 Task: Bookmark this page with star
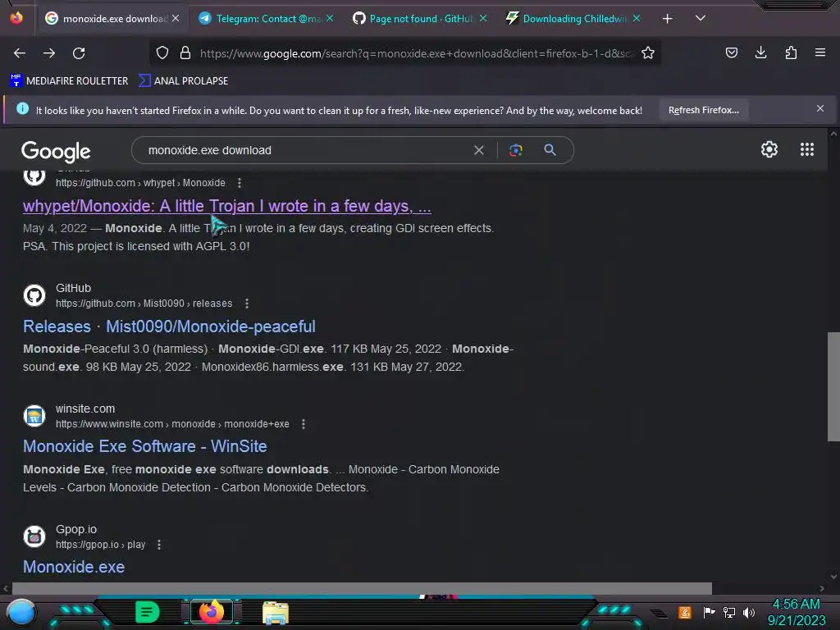click(648, 53)
